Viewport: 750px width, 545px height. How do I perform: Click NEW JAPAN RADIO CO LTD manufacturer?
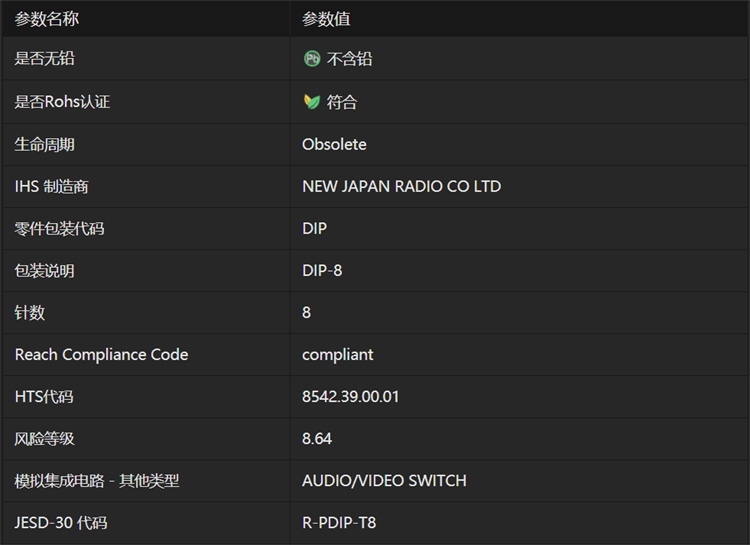point(401,186)
